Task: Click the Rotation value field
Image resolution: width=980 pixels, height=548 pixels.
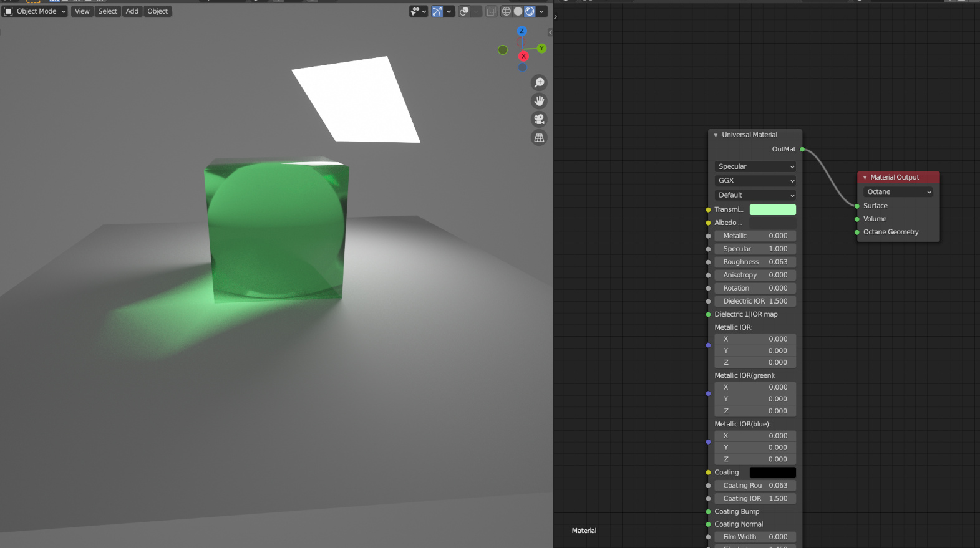Action: click(755, 288)
